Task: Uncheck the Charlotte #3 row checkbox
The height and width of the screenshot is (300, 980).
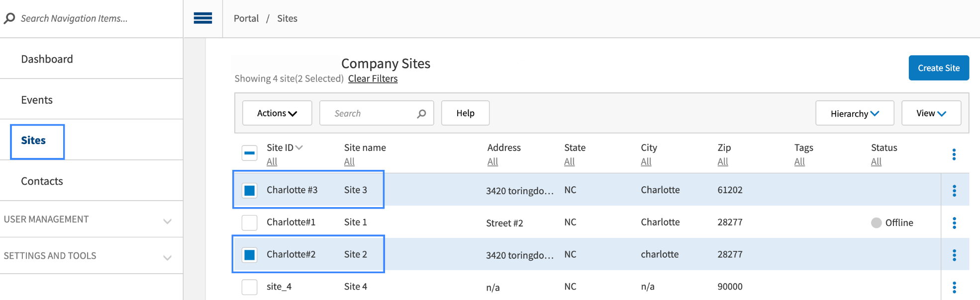Action: [249, 190]
